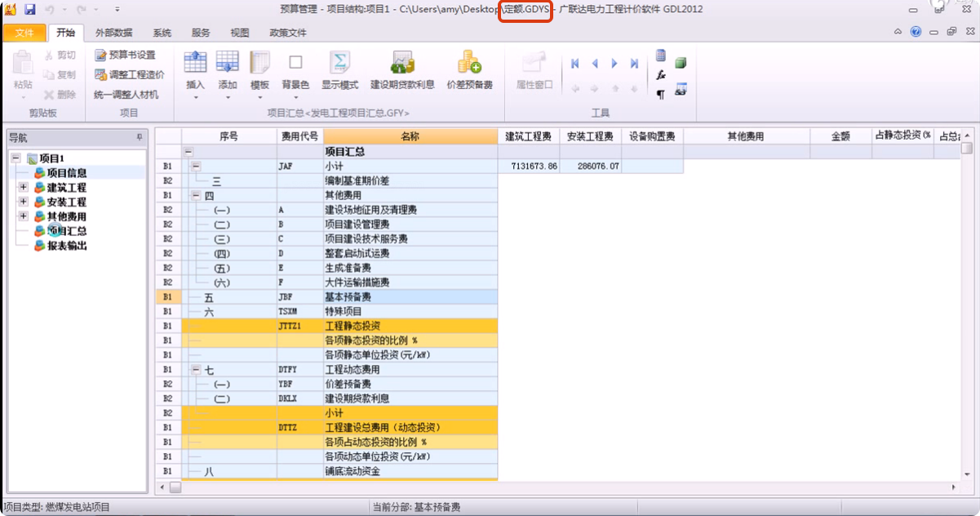Viewport: 980px width, 516px height.
Task: Select the 显示模式 icon
Action: coord(339,72)
